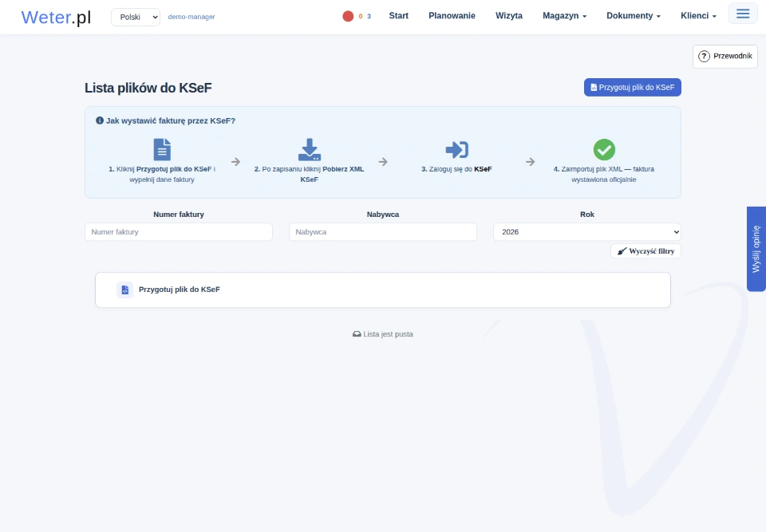
Task: Open the Planowanie section
Action: (x=452, y=16)
